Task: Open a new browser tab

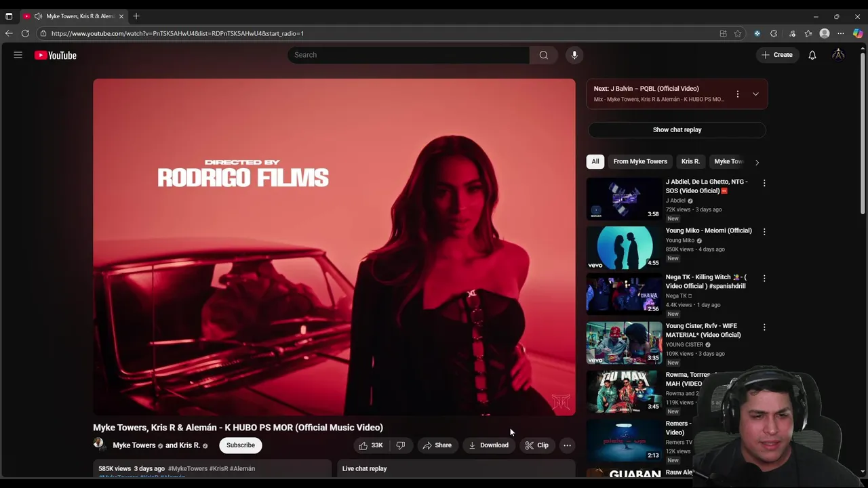Action: (x=136, y=16)
